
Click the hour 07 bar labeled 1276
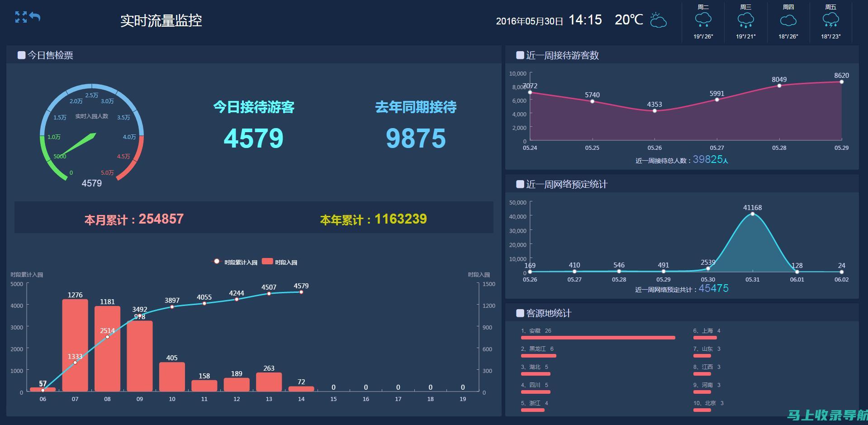pos(75,345)
